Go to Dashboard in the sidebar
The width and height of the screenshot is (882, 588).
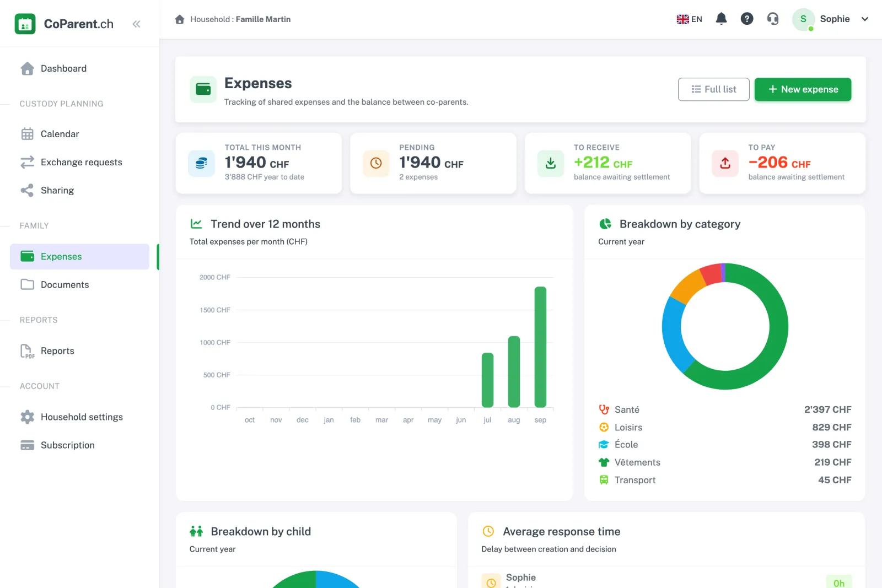(x=79, y=68)
